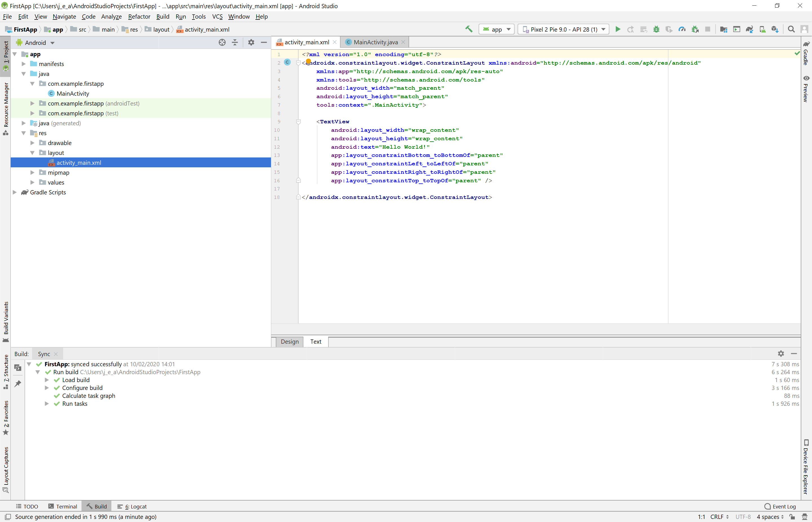This screenshot has height=522, width=812.
Task: Open Android project view dropdown
Action: click(35, 43)
